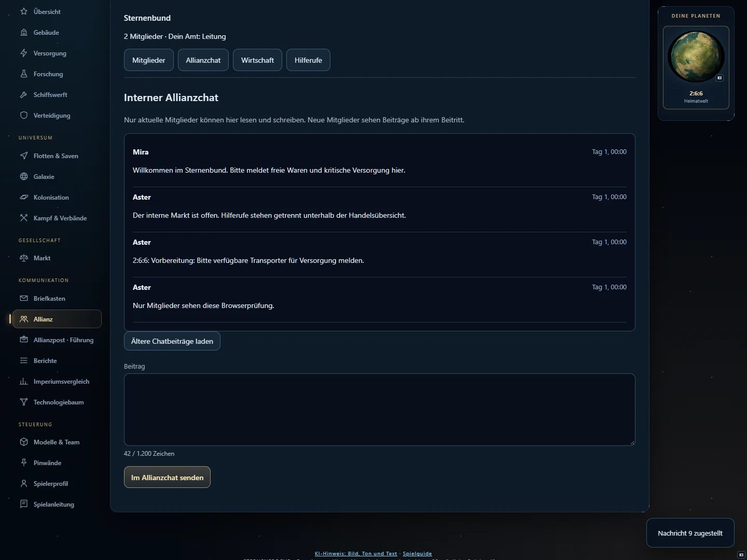Click the KI badge on planet thumbnail

720,78
